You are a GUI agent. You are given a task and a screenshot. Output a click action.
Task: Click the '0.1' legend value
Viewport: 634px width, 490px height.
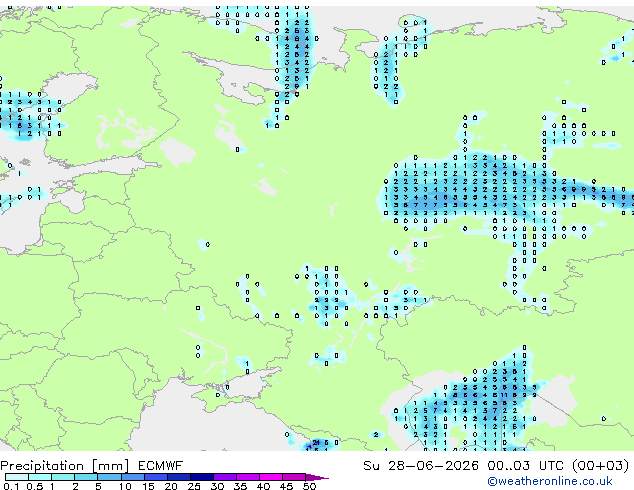pyautogui.click(x=11, y=486)
